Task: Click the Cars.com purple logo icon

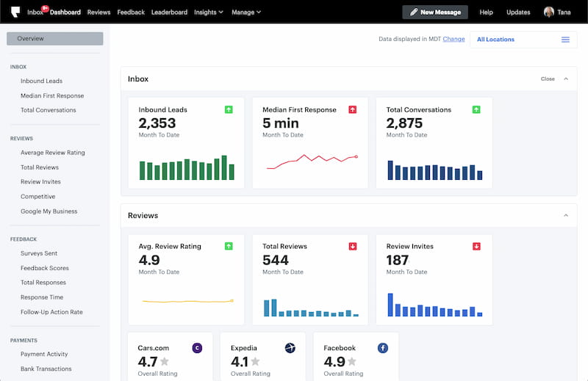Action: (196, 348)
